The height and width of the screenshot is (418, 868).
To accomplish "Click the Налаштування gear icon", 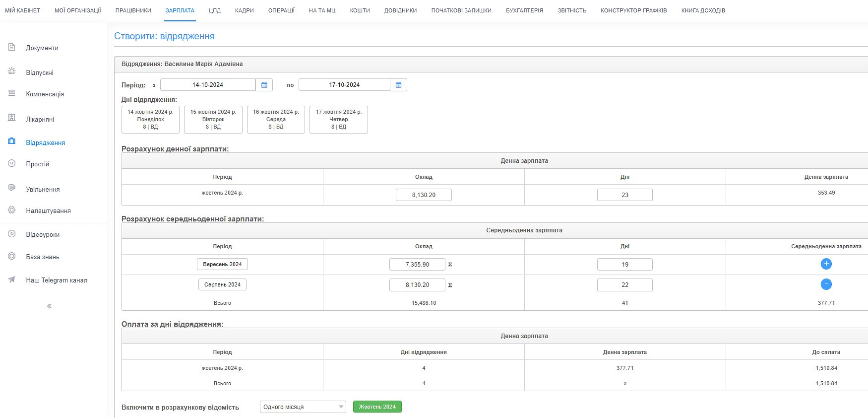I will 12,210.
